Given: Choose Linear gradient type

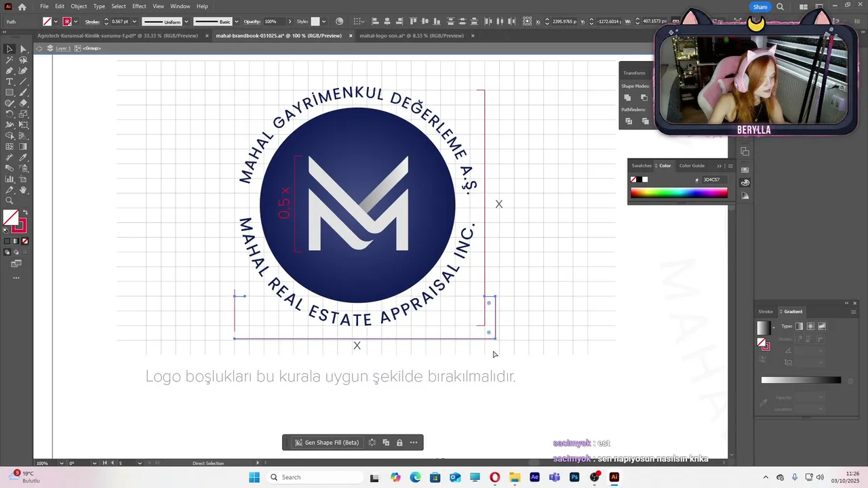Looking at the screenshot, I should tap(800, 327).
